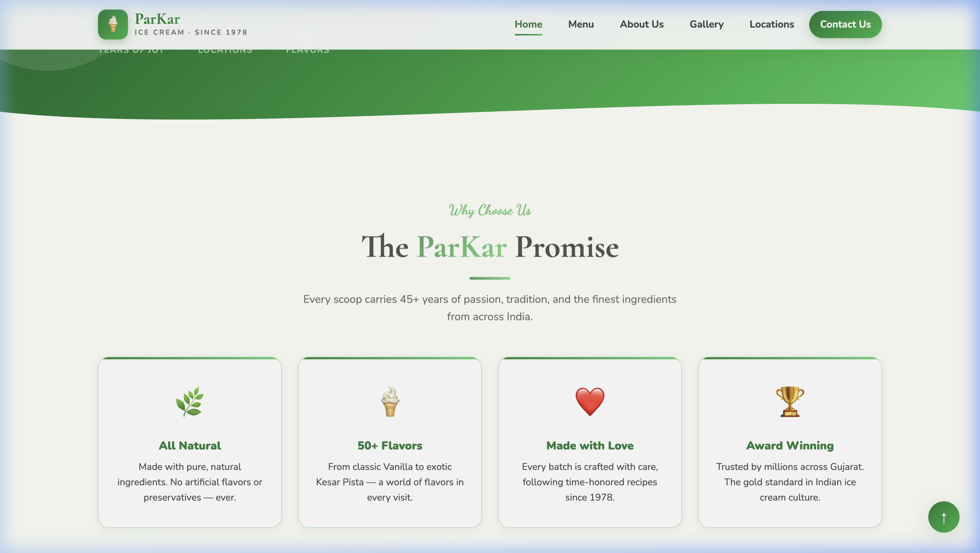
Task: Navigate to the Locations page
Action: [x=771, y=25]
